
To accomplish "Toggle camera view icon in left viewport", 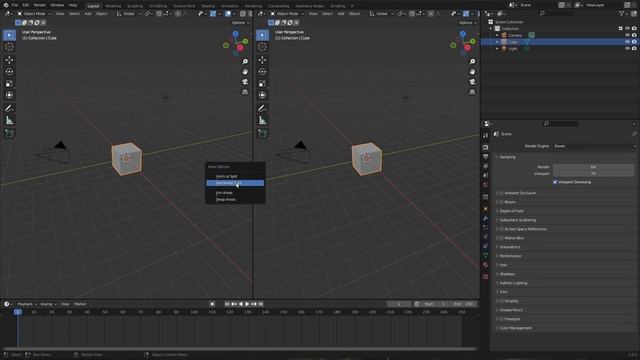I will 245,82.
